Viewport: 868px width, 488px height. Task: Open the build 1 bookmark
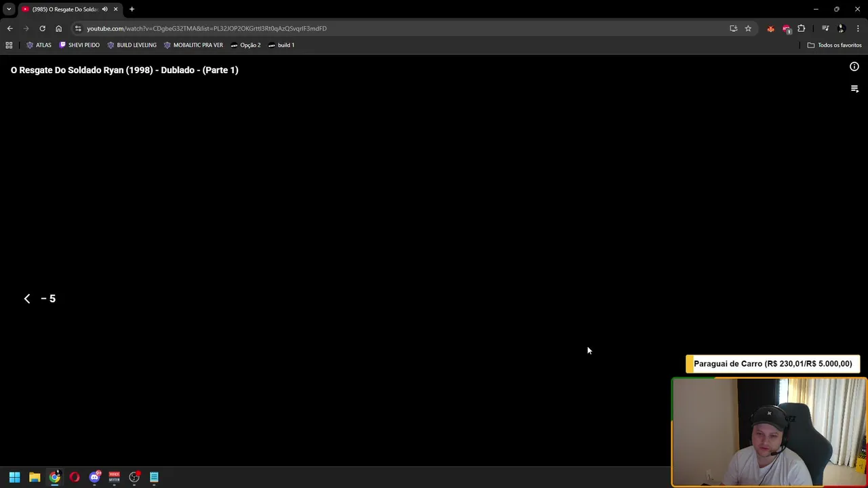pyautogui.click(x=281, y=45)
